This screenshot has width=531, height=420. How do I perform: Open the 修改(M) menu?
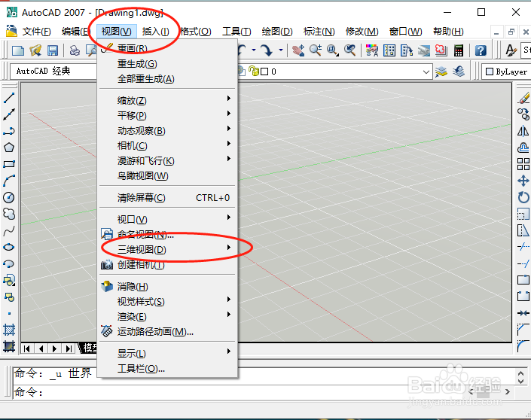[362, 32]
